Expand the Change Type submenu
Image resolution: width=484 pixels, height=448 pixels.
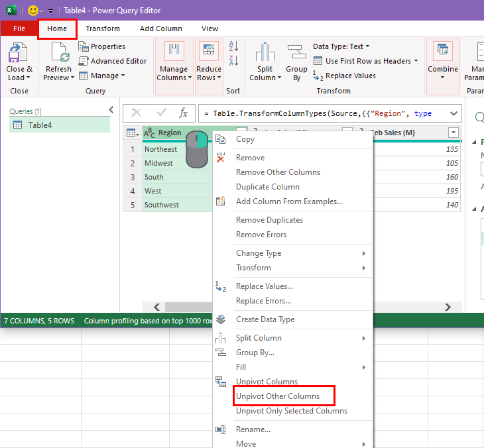click(x=292, y=253)
